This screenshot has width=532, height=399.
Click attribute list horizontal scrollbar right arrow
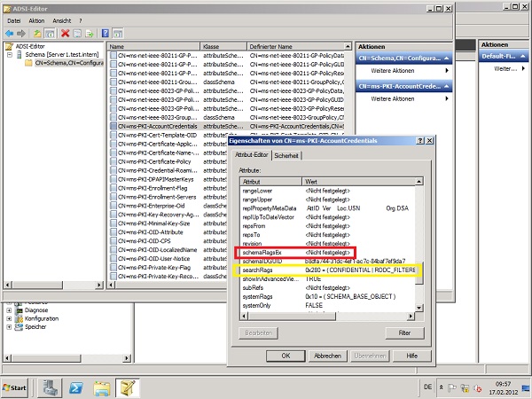click(411, 317)
